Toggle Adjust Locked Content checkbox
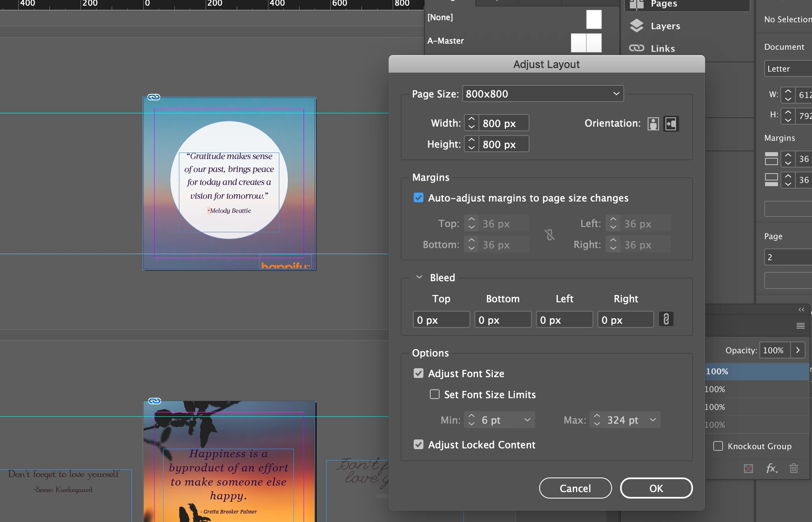This screenshot has height=522, width=812. [419, 445]
